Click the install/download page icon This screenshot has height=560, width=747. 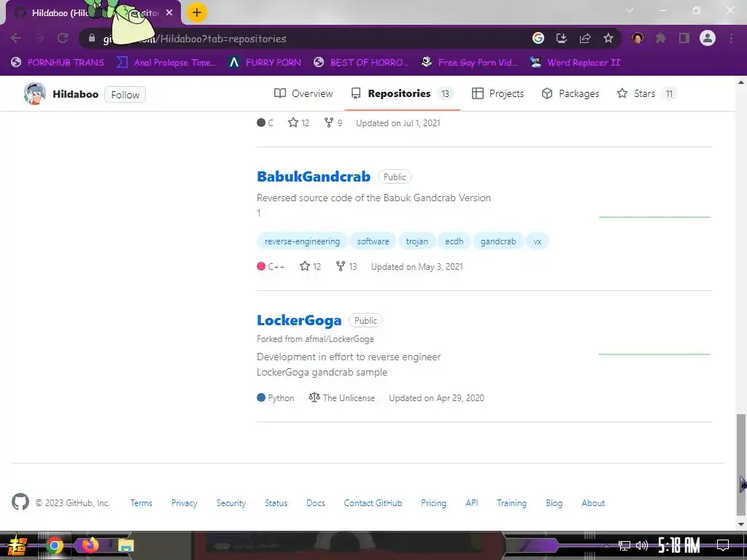point(561,38)
